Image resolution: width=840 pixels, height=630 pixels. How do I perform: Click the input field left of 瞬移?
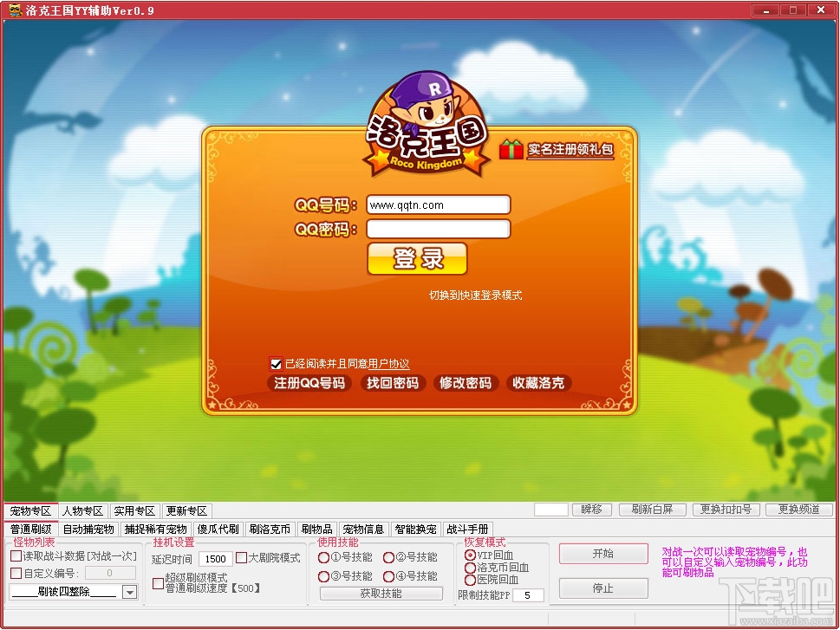(x=550, y=510)
